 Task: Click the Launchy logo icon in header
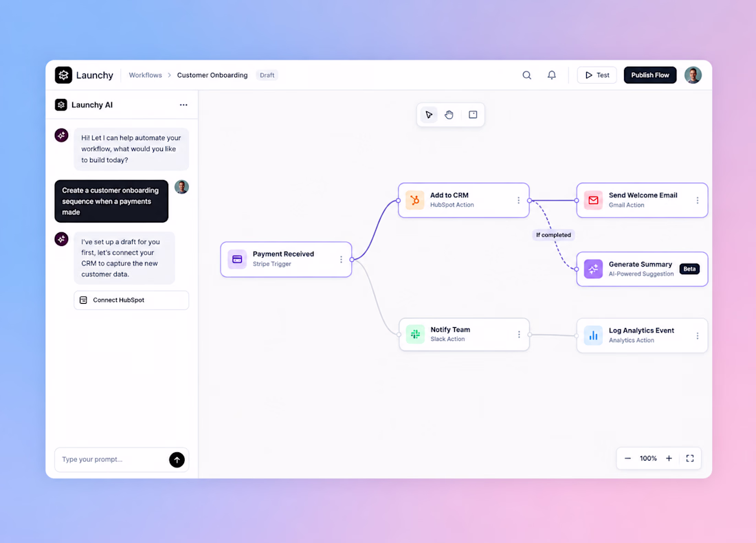pyautogui.click(x=63, y=75)
